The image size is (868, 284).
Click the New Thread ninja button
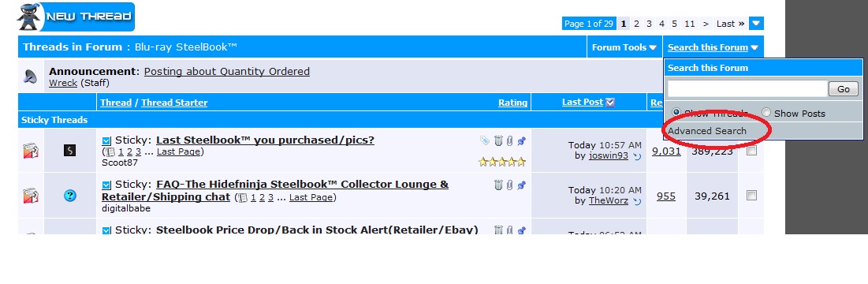[75, 17]
